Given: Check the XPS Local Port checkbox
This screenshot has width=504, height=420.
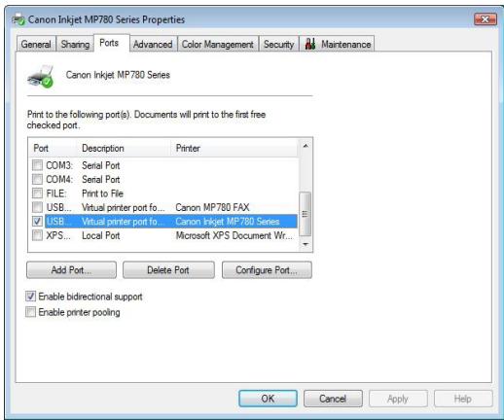Looking at the screenshot, I should pyautogui.click(x=37, y=235).
